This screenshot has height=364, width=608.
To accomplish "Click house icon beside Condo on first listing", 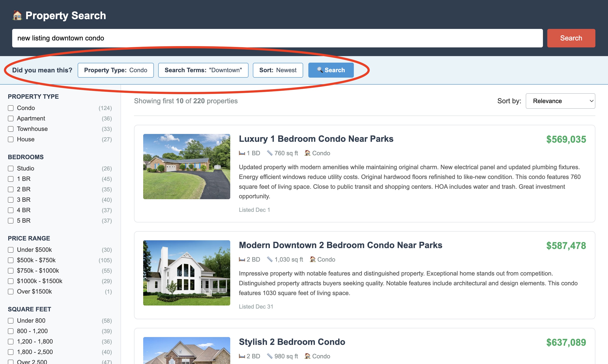I will click(x=307, y=153).
